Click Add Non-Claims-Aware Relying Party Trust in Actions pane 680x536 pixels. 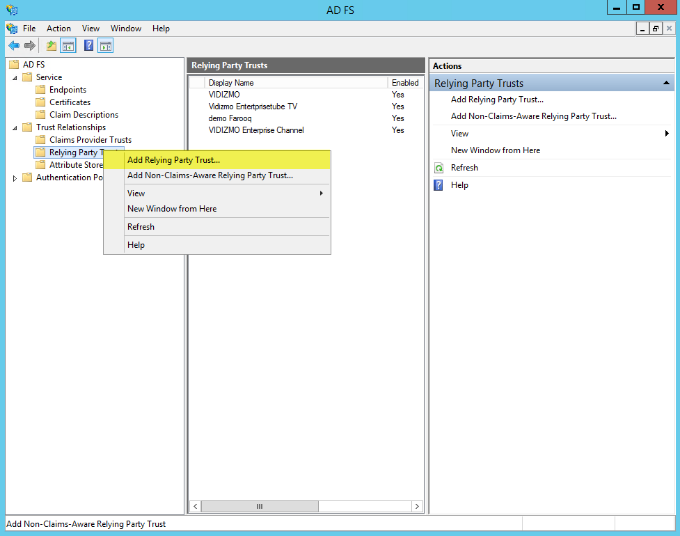pos(533,116)
